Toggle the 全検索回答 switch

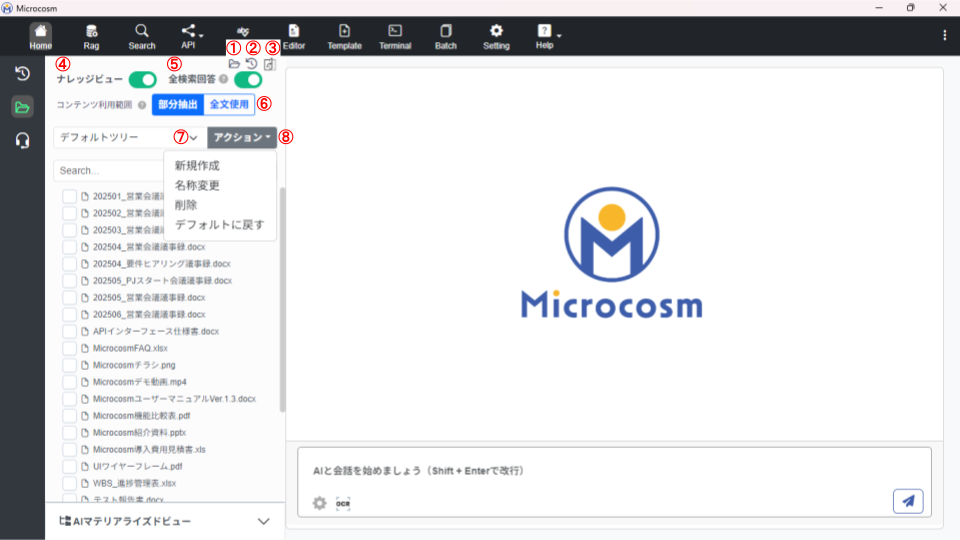pos(248,80)
